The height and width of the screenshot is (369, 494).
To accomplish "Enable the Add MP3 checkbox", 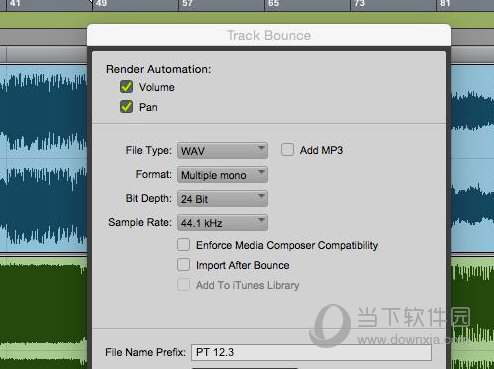I will [x=287, y=150].
